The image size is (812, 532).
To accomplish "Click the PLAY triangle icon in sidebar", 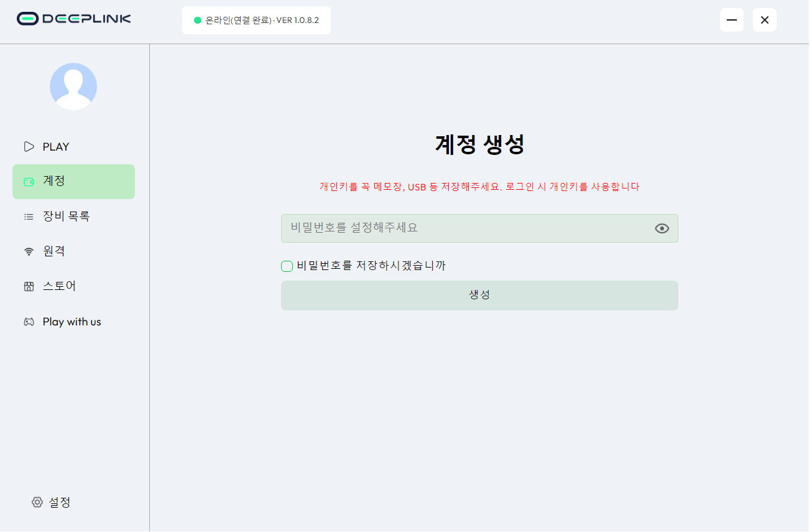I will click(x=29, y=147).
